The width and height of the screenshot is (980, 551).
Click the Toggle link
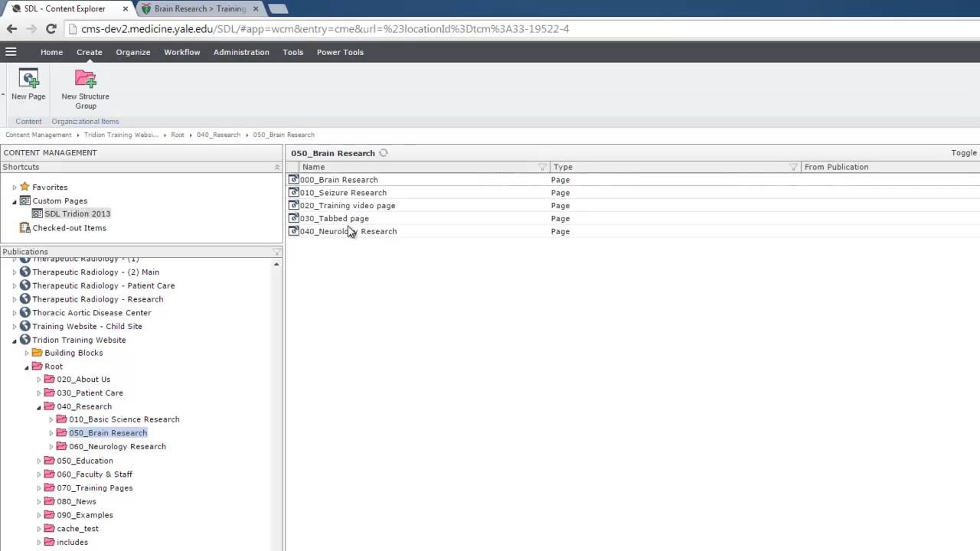tap(964, 153)
